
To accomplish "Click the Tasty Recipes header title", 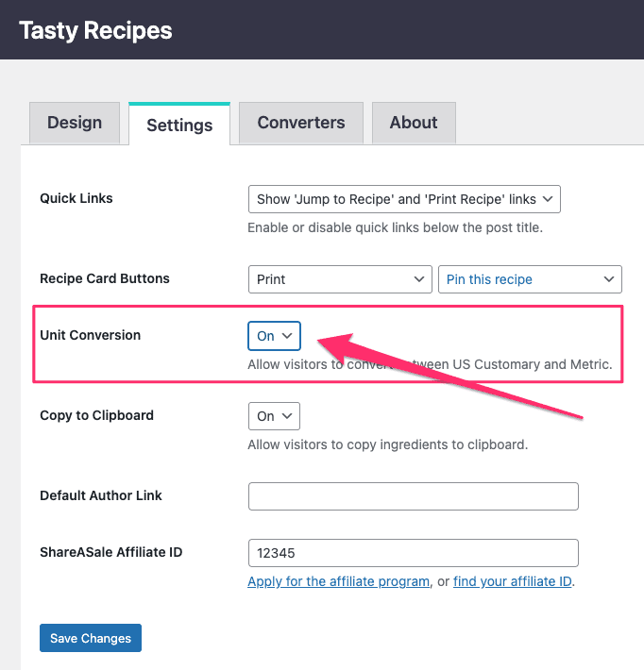I will [95, 30].
